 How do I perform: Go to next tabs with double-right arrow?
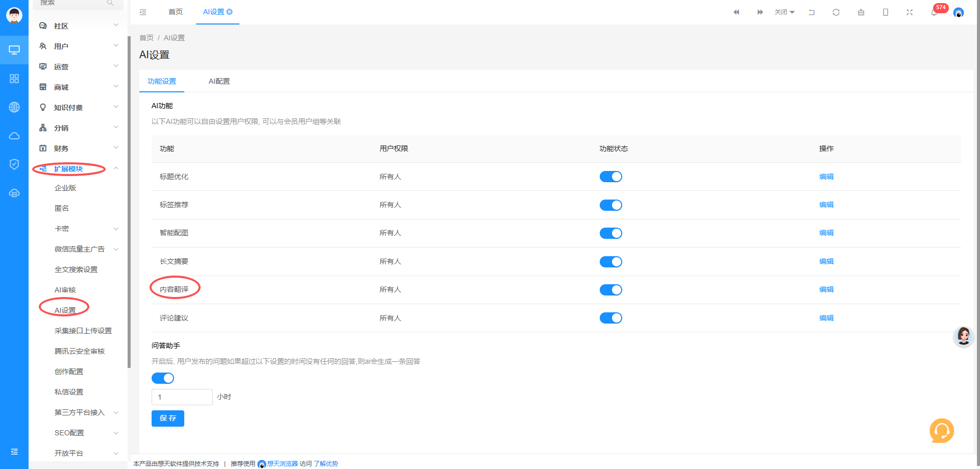click(760, 12)
